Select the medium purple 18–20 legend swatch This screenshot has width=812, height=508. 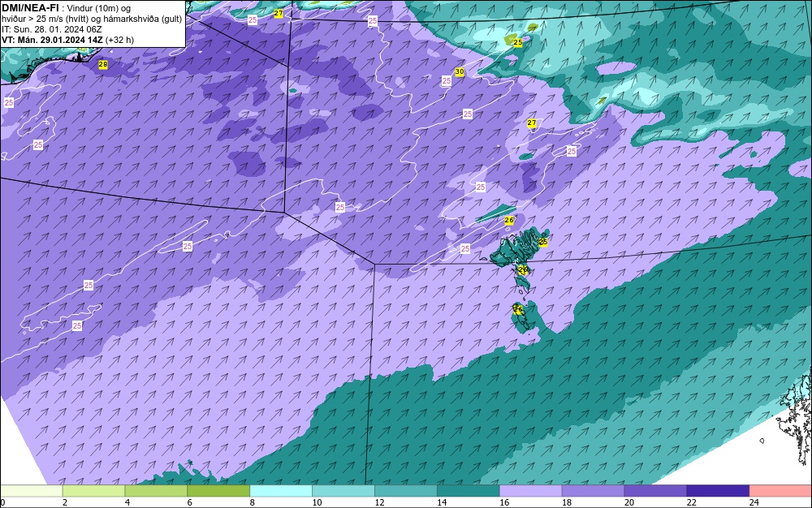593,491
